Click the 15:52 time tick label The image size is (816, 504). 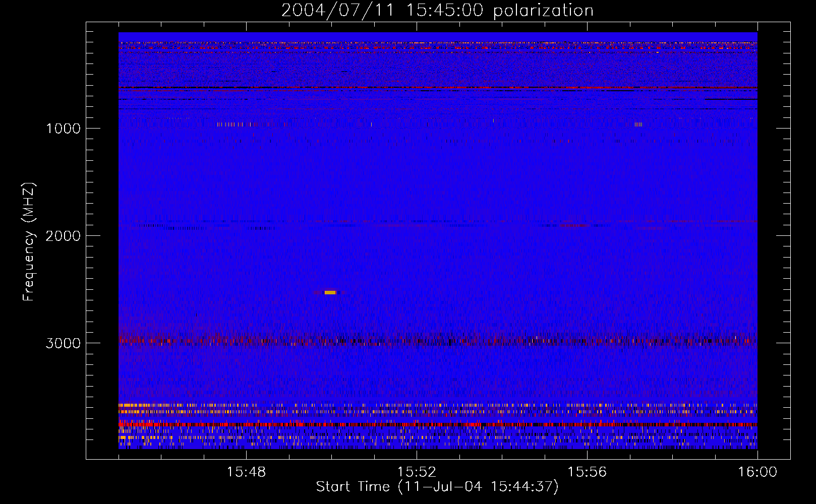tap(417, 472)
